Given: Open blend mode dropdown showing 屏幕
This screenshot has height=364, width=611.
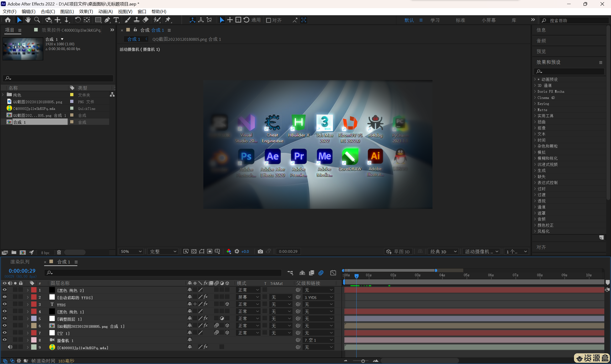Looking at the screenshot, I should pyautogui.click(x=248, y=297).
